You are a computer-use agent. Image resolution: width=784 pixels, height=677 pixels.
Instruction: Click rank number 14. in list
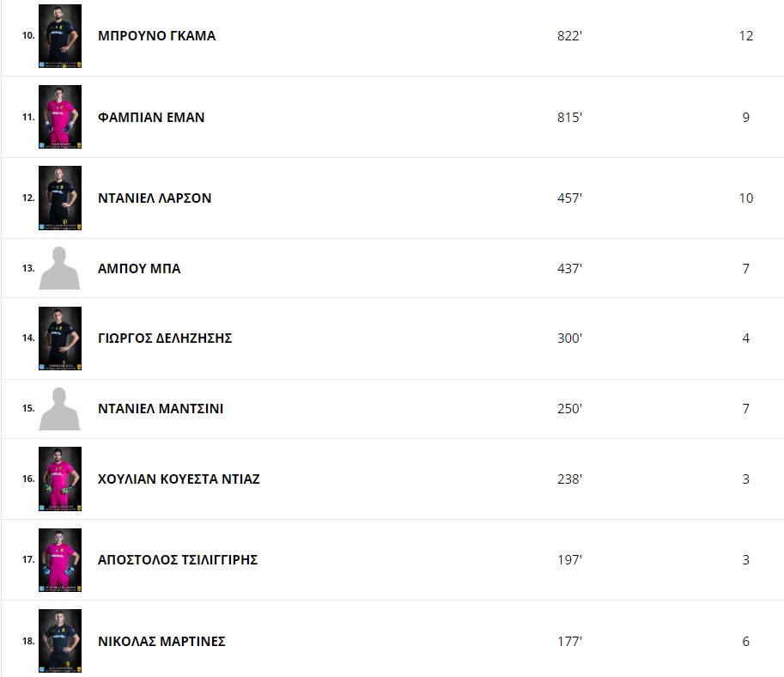(28, 338)
